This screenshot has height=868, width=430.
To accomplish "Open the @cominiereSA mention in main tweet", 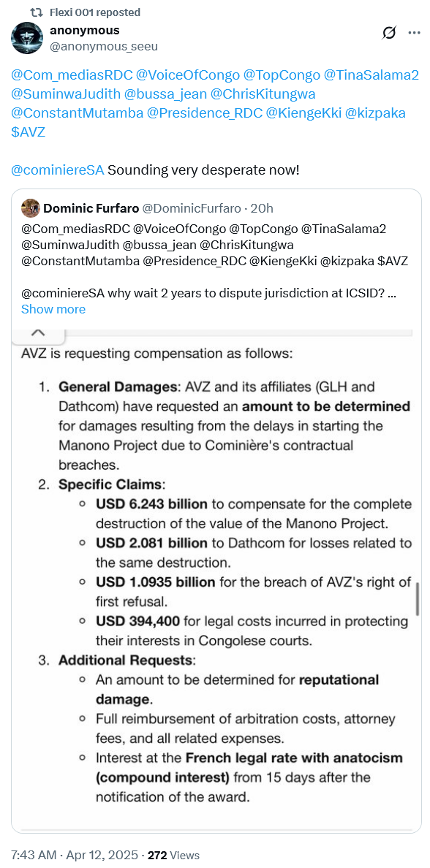I will point(58,170).
